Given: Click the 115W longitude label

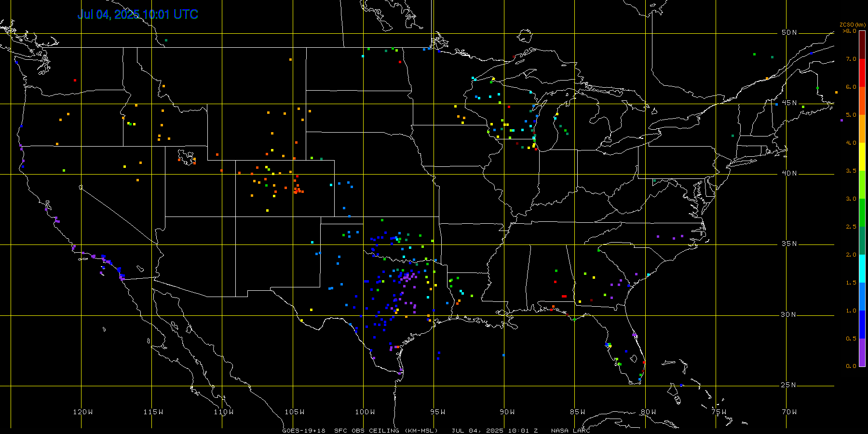Looking at the screenshot, I should tap(153, 412).
